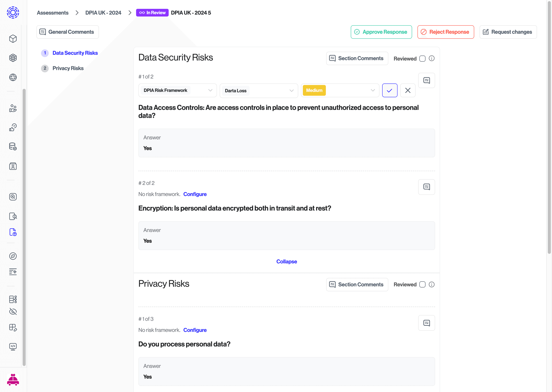The image size is (552, 392).
Task: Open Assessments from the breadcrumb
Action: click(53, 12)
